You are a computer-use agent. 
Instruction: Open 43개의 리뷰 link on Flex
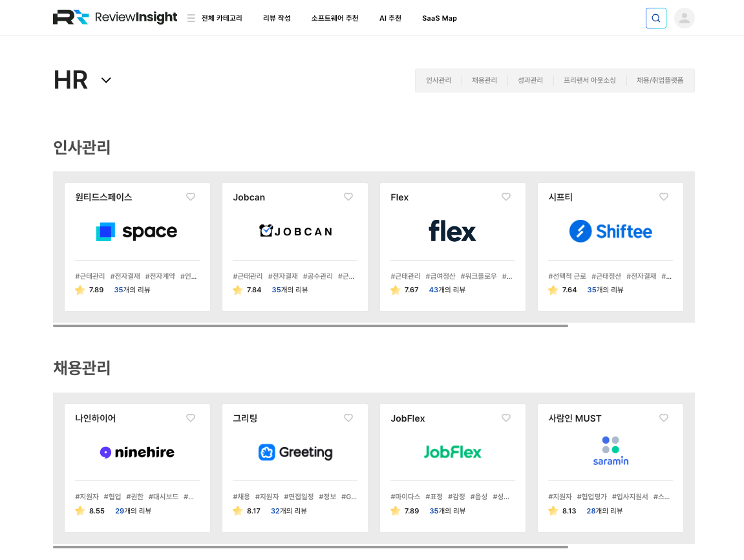pyautogui.click(x=447, y=290)
